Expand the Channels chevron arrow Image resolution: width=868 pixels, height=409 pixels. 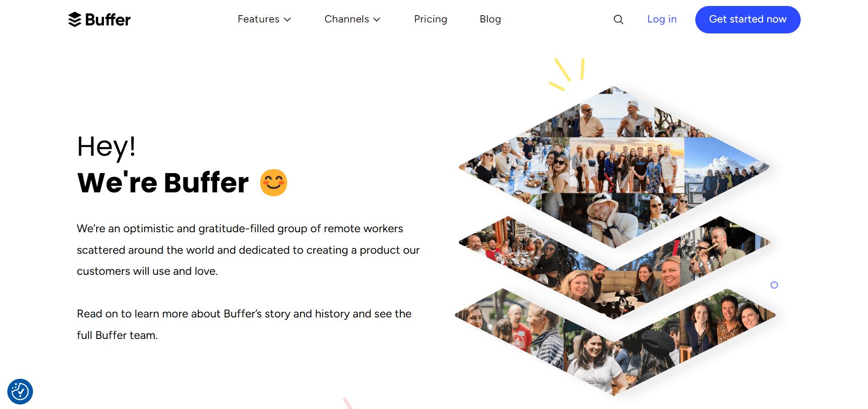coord(377,20)
